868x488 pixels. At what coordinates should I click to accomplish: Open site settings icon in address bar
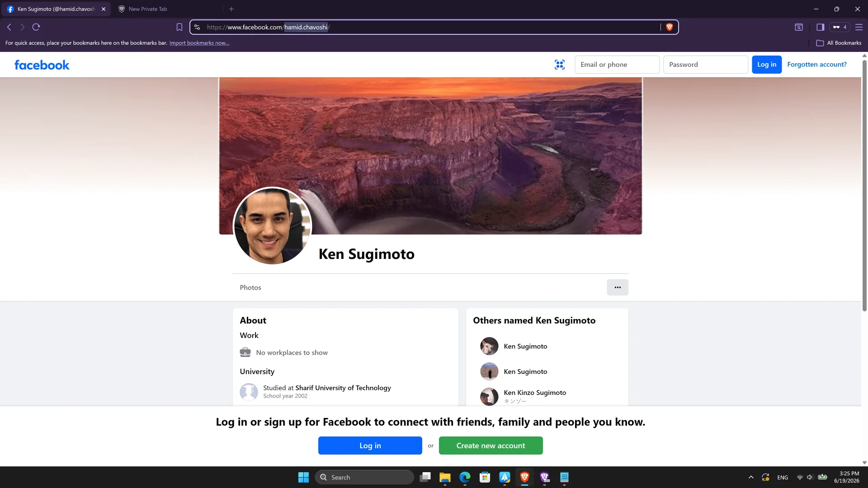(x=197, y=27)
